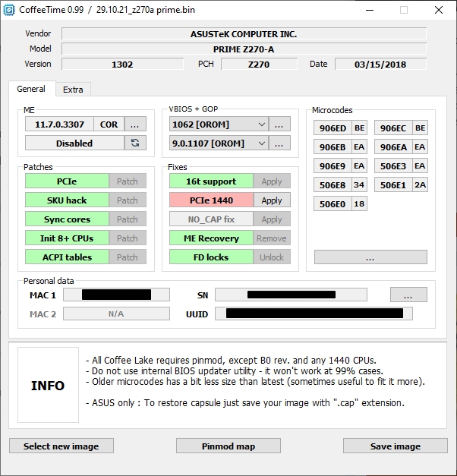Click the Patch button for SKU hack
Viewport: 457px width, 476px height.
pyautogui.click(x=128, y=200)
